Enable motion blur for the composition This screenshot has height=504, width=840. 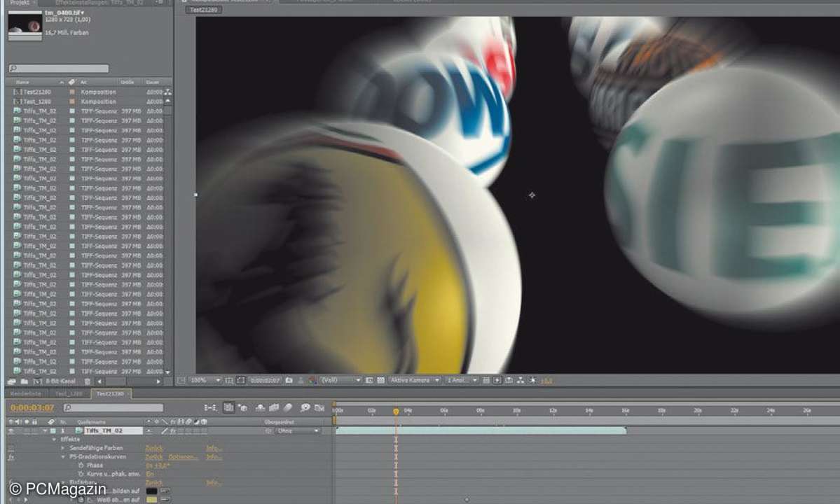coord(288,407)
